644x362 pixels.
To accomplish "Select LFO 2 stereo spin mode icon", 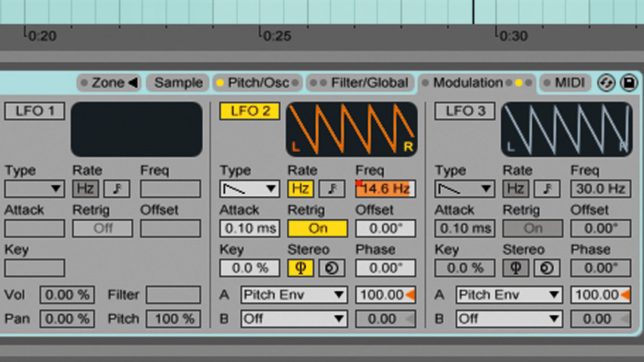I will click(331, 268).
